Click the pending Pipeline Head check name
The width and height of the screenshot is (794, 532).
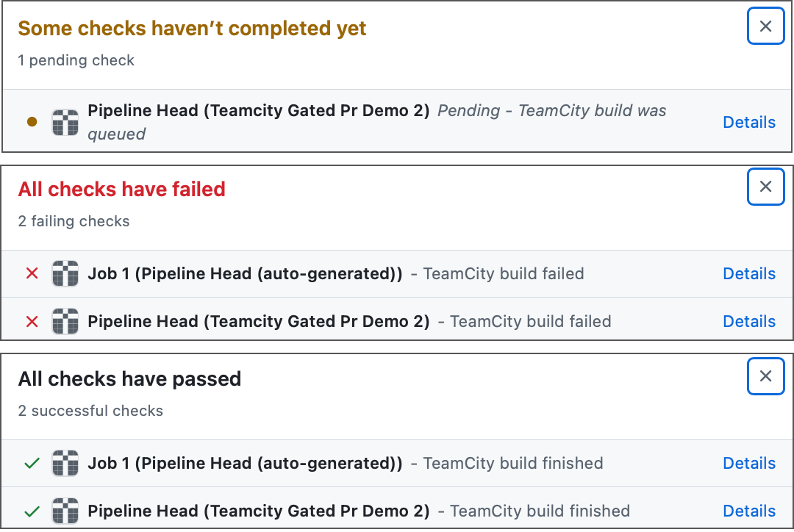click(x=258, y=111)
